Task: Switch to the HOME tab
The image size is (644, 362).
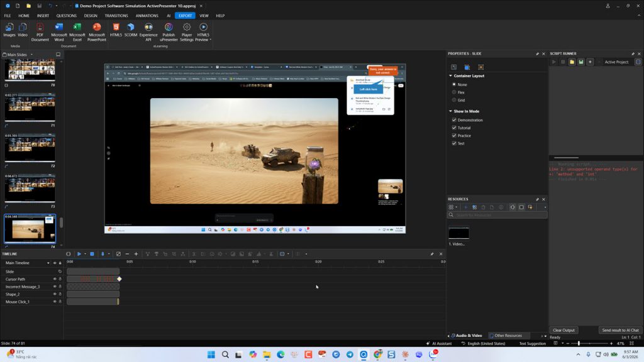Action: [x=24, y=16]
